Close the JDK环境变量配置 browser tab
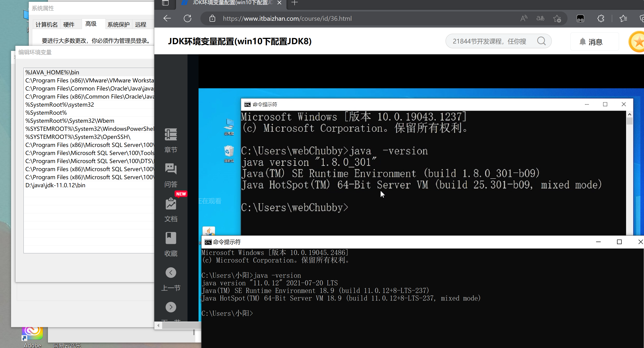The image size is (644, 348). tap(280, 3)
